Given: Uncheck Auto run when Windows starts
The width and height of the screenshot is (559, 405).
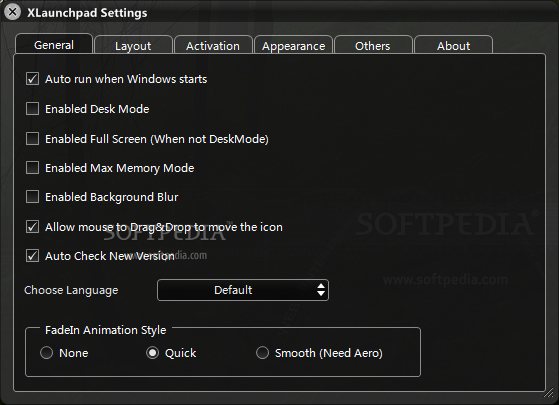Looking at the screenshot, I should click(x=32, y=79).
